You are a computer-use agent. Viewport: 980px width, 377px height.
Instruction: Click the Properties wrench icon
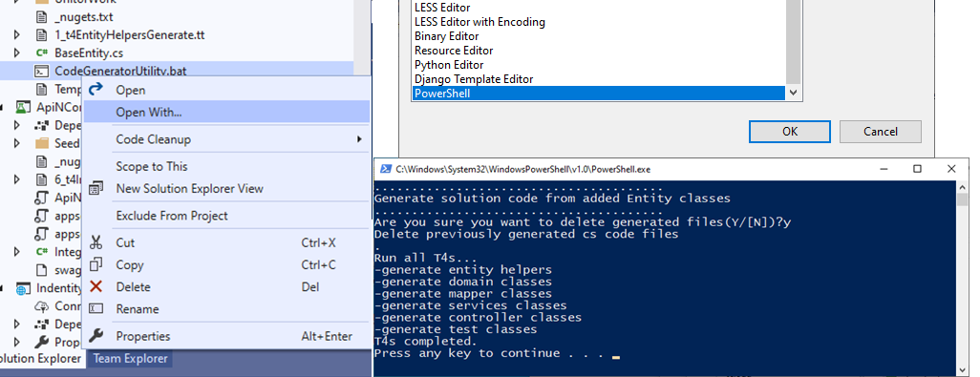coord(96,336)
